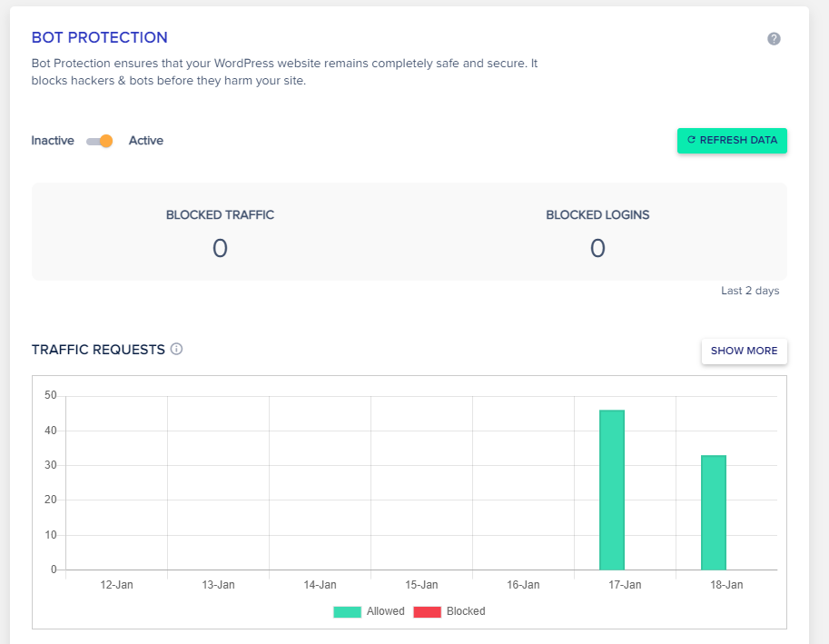Screen dimensions: 829x644
Task: Click the Active label
Action: [x=146, y=141]
